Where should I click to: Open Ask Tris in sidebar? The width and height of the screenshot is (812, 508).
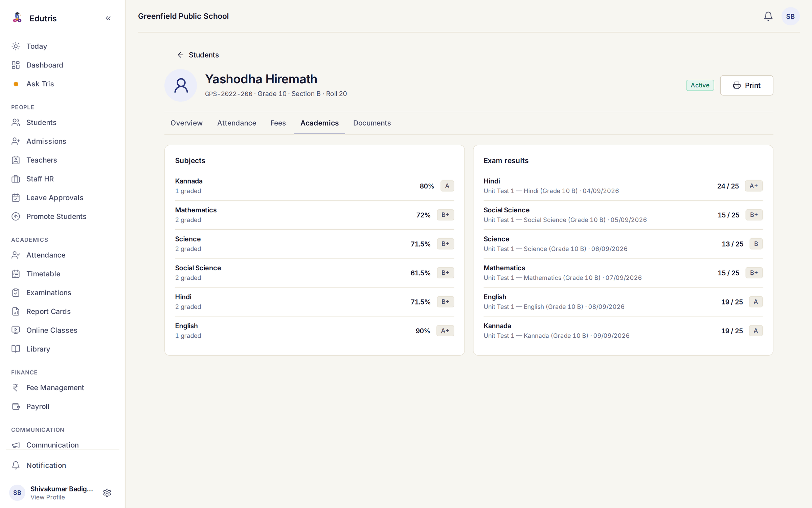(62, 84)
